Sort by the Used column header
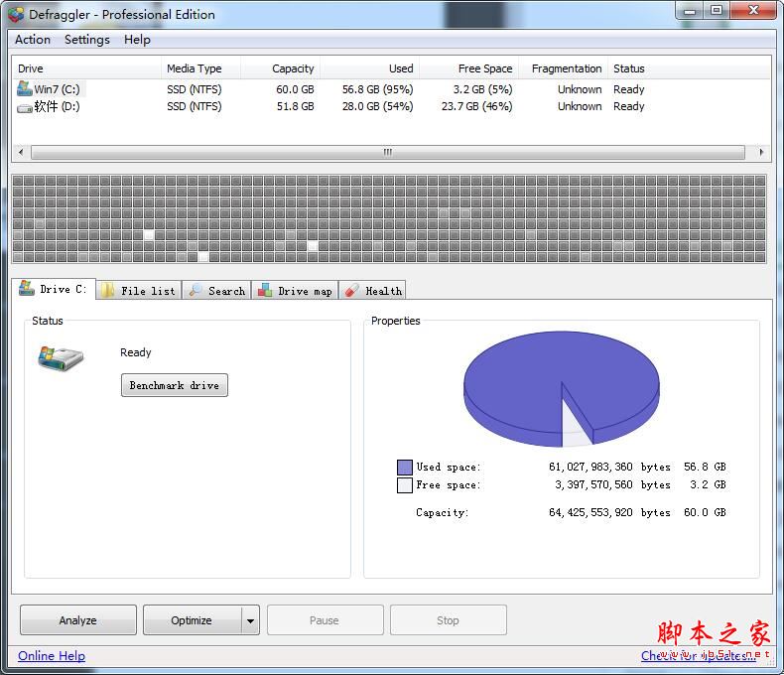The width and height of the screenshot is (784, 675). tap(370, 68)
